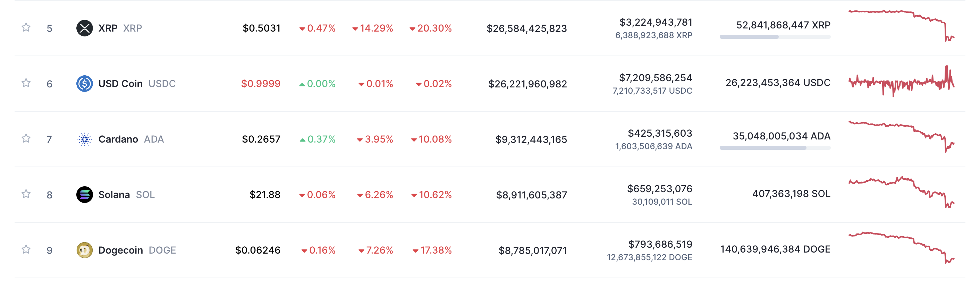Click XRP circulating supply progress bar
The image size is (980, 281).
[x=775, y=37]
